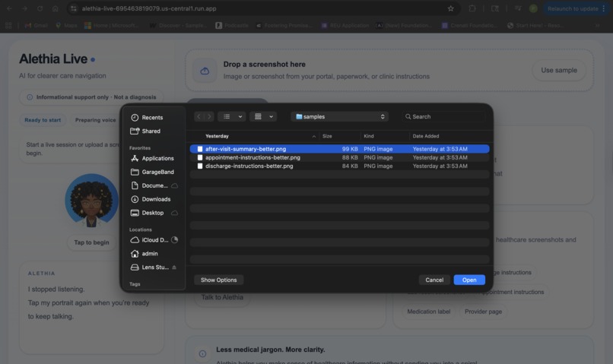Image resolution: width=613 pixels, height=364 pixels.
Task: Click the Provider page chip
Action: pos(483,312)
